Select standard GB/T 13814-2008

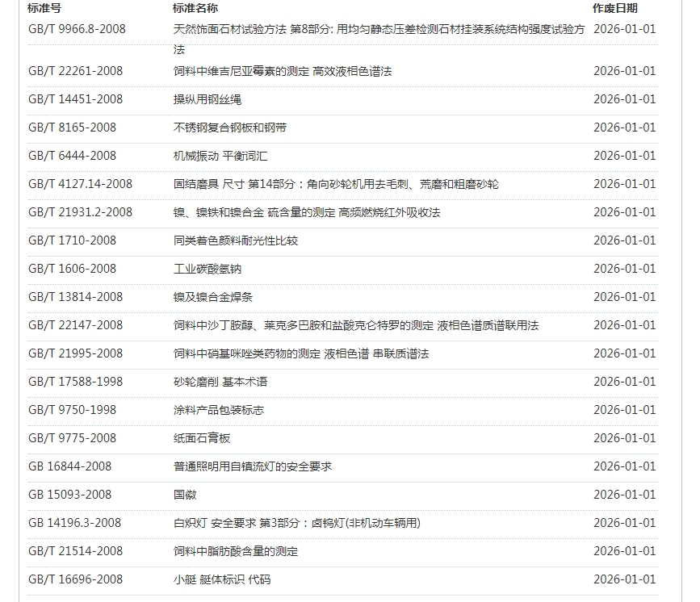[x=75, y=297]
